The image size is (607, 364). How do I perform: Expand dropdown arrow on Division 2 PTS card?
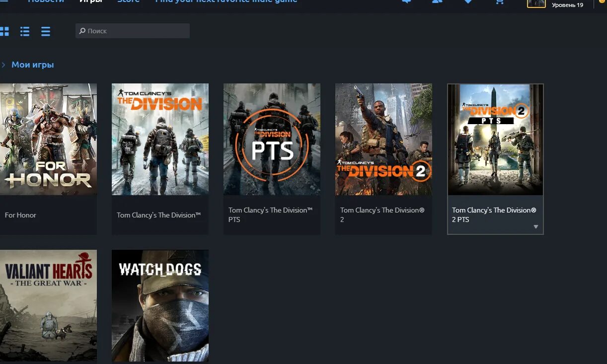[x=535, y=227]
